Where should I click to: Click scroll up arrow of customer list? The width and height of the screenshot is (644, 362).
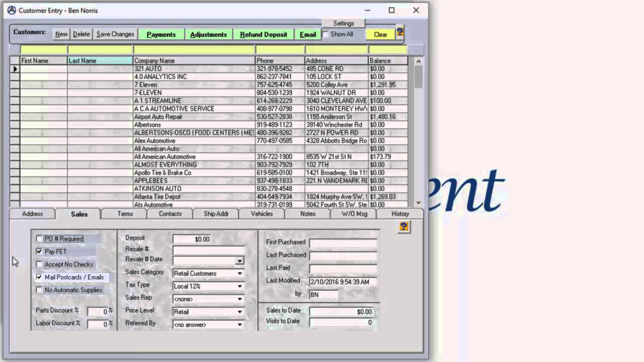[x=419, y=61]
